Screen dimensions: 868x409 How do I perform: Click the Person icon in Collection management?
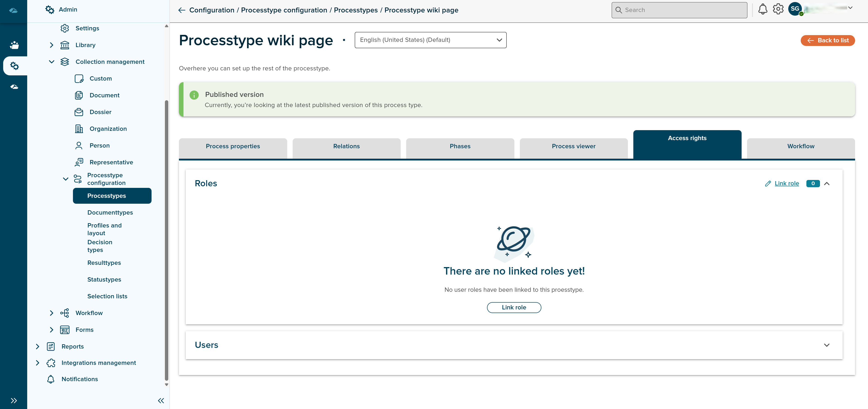click(x=79, y=145)
